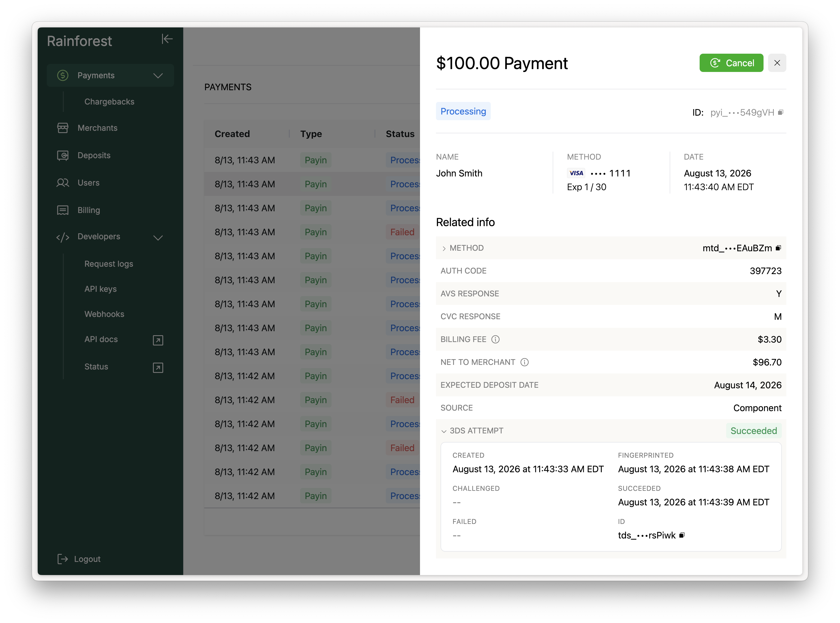The height and width of the screenshot is (623, 840).
Task: Cancel the $100.00 payment
Action: pyautogui.click(x=732, y=63)
